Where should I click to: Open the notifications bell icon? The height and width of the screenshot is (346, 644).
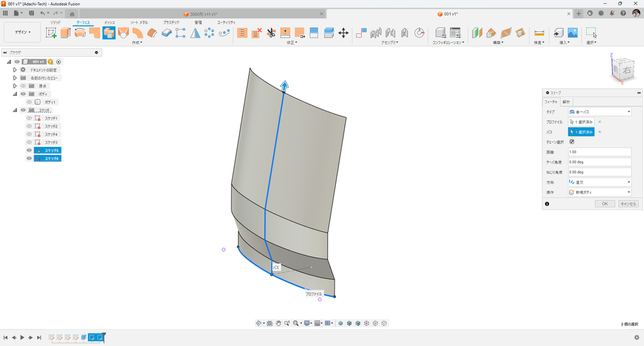[x=612, y=14]
